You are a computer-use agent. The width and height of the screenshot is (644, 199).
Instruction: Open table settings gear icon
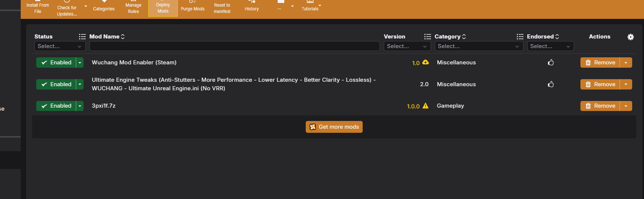(x=631, y=37)
